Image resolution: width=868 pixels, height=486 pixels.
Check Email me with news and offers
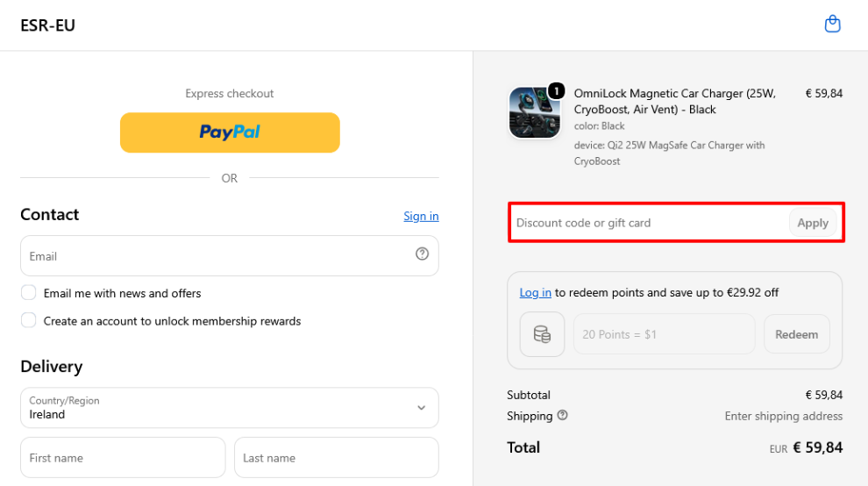click(28, 293)
